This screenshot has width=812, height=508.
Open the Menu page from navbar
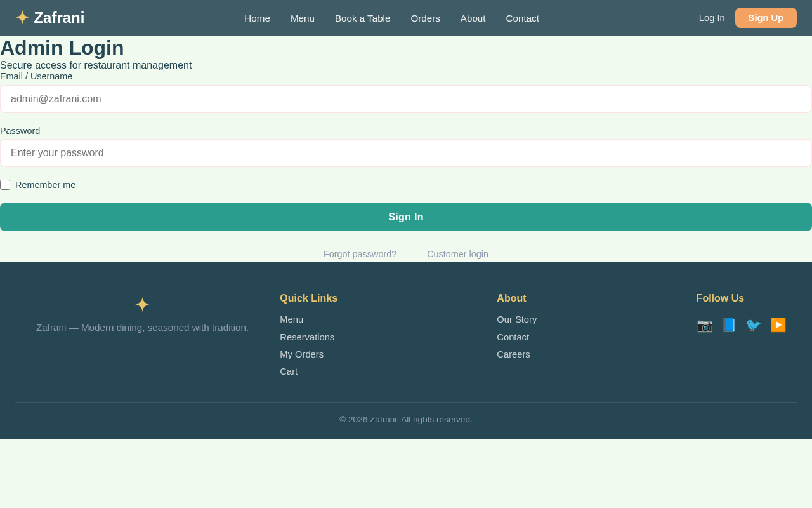(x=303, y=18)
